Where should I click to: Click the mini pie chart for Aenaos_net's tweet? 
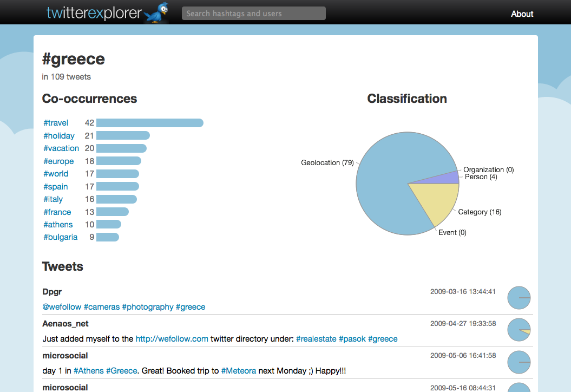519,330
